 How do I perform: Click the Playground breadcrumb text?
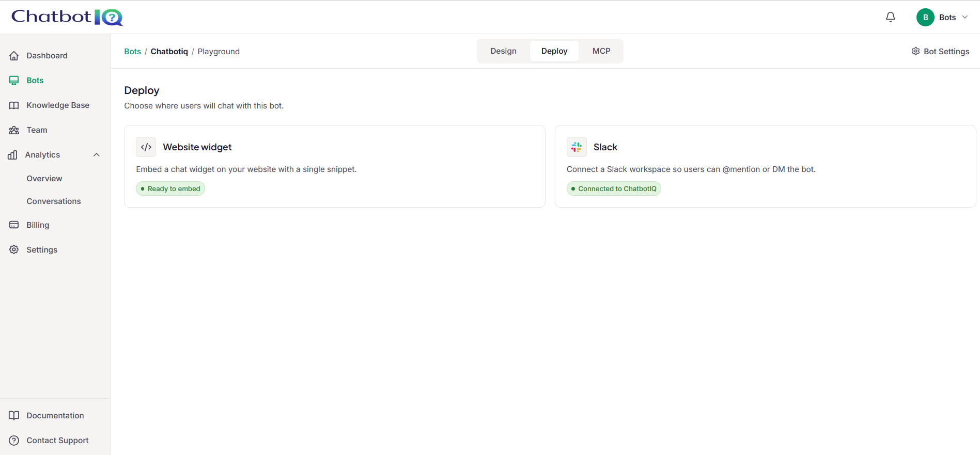(219, 52)
